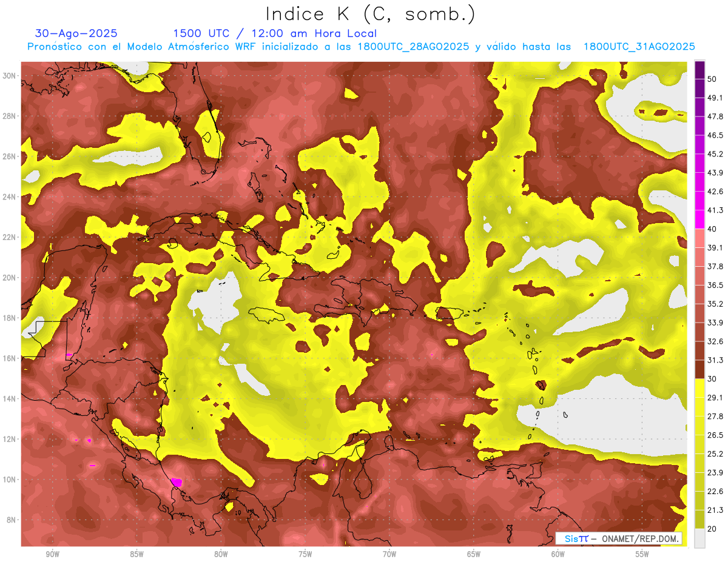Click the colorbar value 43.9
The image size is (728, 562).
click(x=715, y=173)
